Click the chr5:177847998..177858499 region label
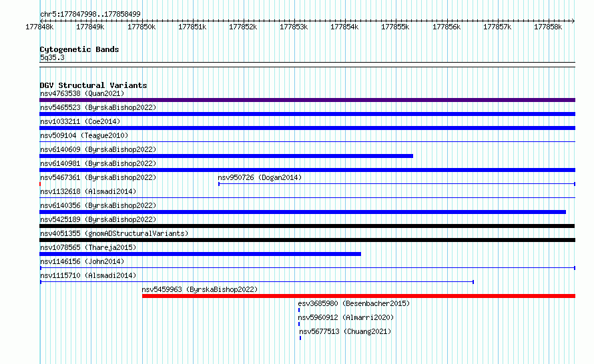Viewport: 594px width, 364px height. pyautogui.click(x=90, y=14)
